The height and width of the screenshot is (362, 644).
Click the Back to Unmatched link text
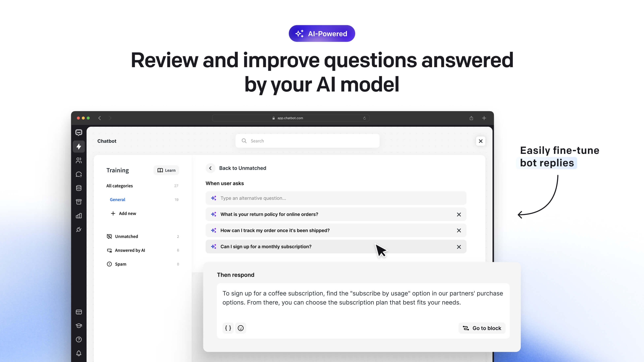click(243, 168)
